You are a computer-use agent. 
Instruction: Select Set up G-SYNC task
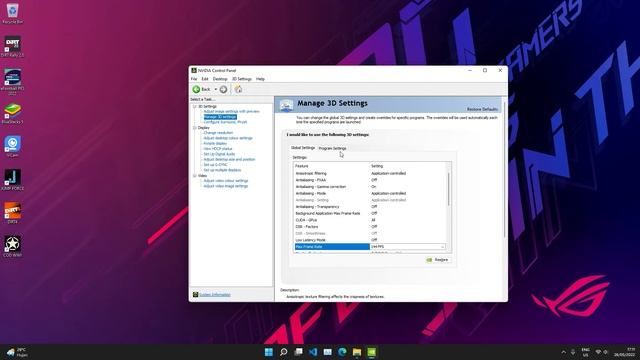click(216, 164)
